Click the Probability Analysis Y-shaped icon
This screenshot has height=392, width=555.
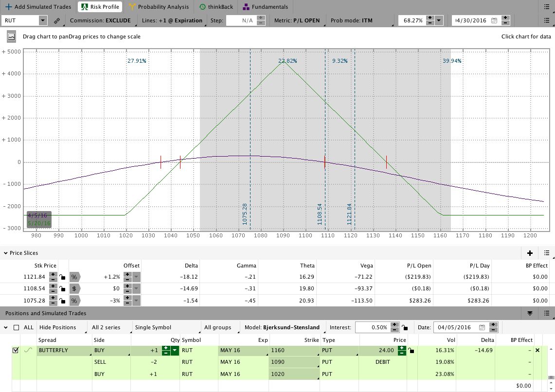click(132, 7)
